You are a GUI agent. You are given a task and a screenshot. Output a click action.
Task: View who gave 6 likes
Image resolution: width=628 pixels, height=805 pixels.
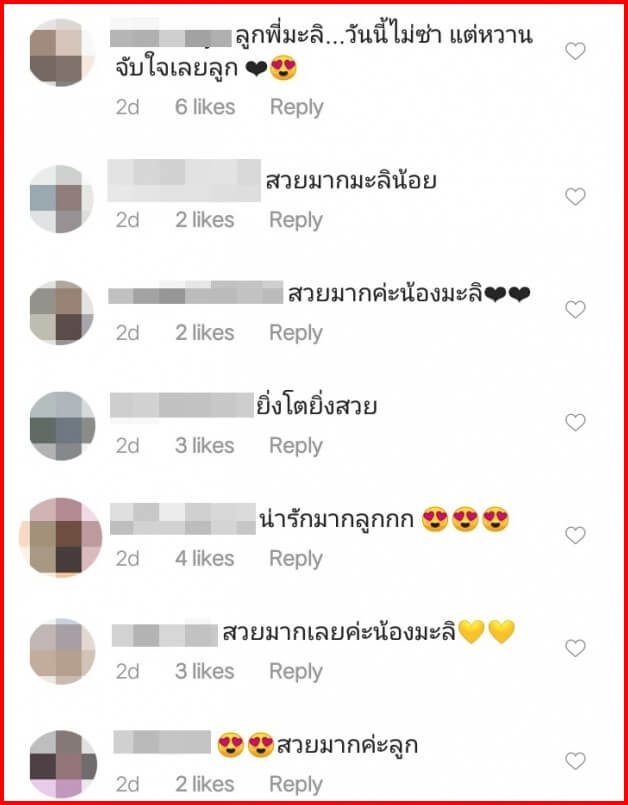coord(205,107)
